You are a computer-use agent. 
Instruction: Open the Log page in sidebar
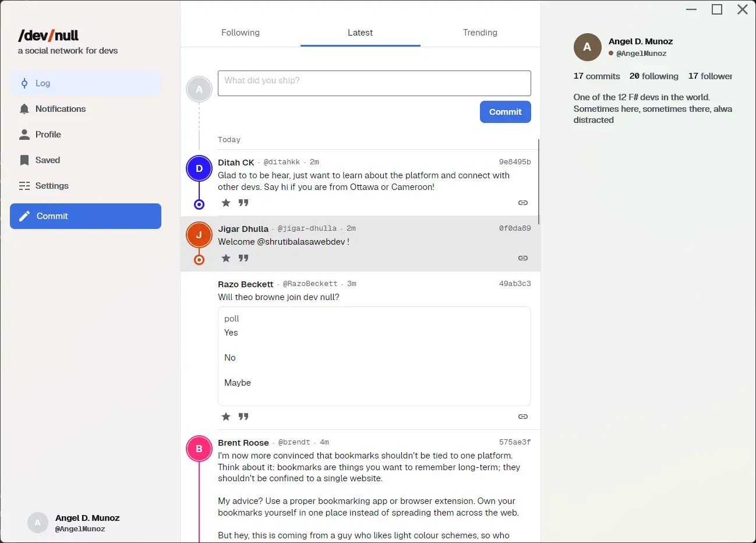click(86, 83)
